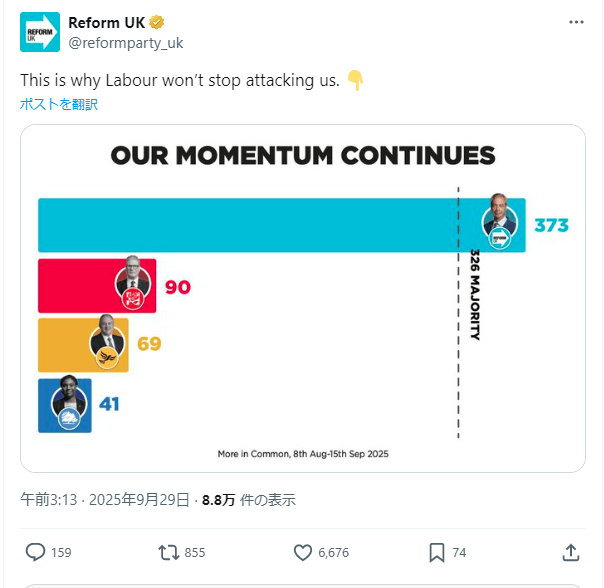The height and width of the screenshot is (588, 604).
Task: Click the gold verified badge
Action: tap(156, 22)
